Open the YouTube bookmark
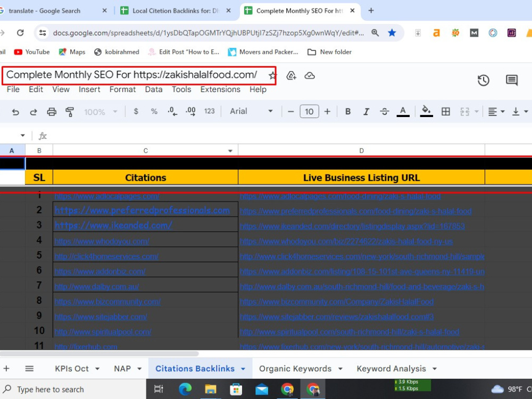Screen dimensions: 532x399 pyautogui.click(x=32, y=52)
